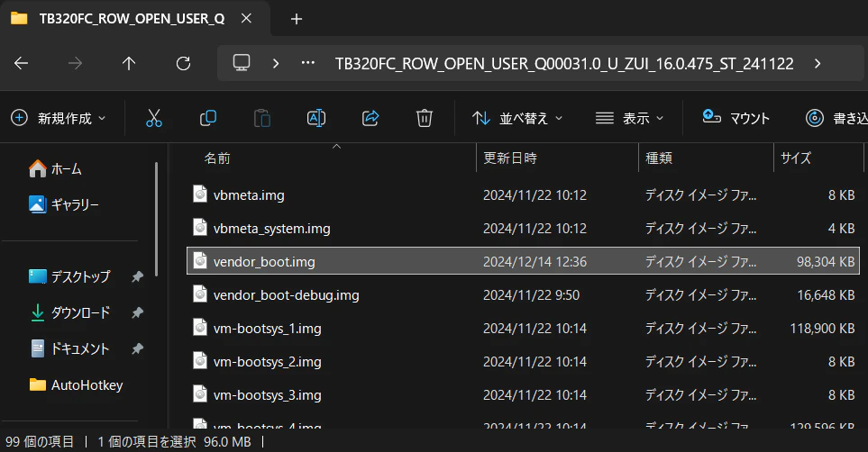Click the vendor_boot-debug.img file icon
The height and width of the screenshot is (452, 868).
(x=200, y=294)
